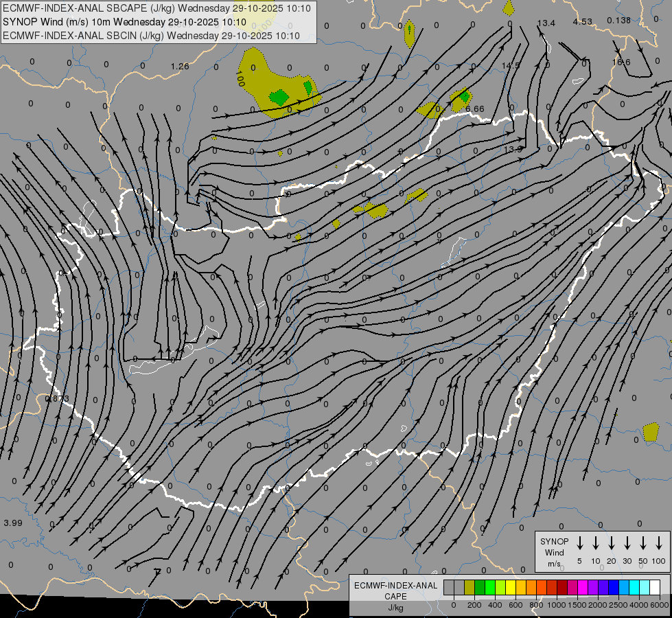This screenshot has width=672, height=618.
Task: Click the SYNOP Wind 10m title line
Action: point(124,22)
